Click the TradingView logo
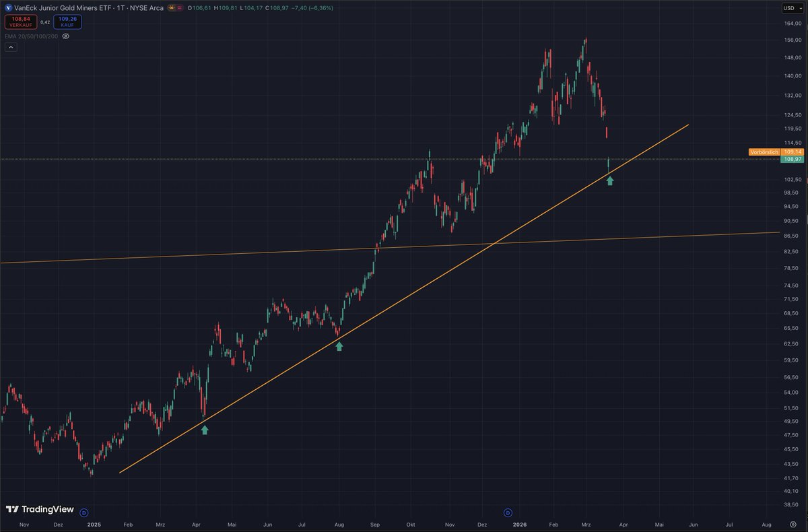The height and width of the screenshot is (532, 808). (x=40, y=509)
